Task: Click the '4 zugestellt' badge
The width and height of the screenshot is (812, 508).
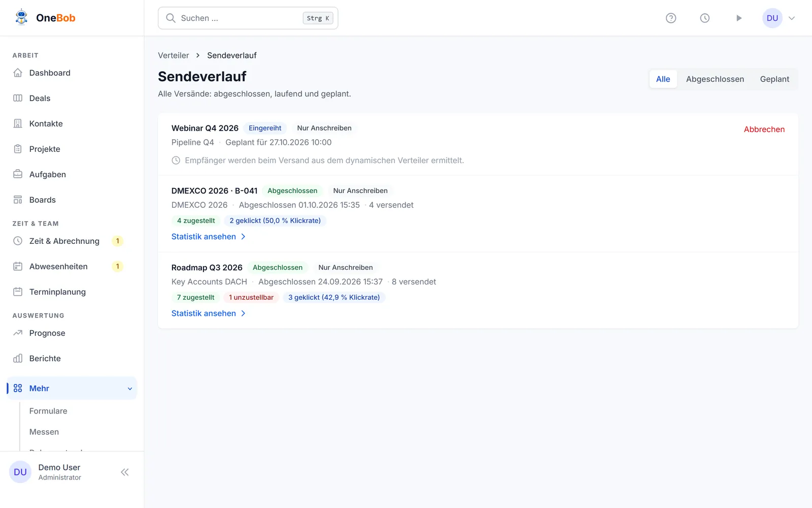Action: pyautogui.click(x=196, y=220)
